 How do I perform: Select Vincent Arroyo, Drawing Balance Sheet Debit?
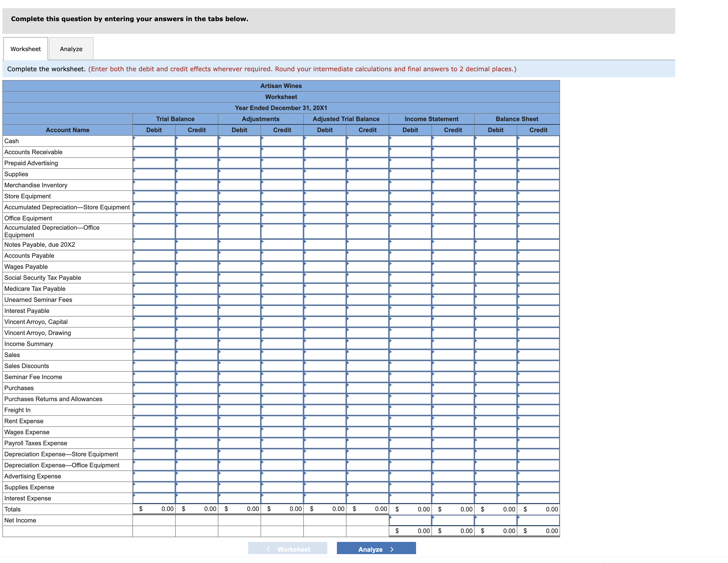pyautogui.click(x=496, y=333)
